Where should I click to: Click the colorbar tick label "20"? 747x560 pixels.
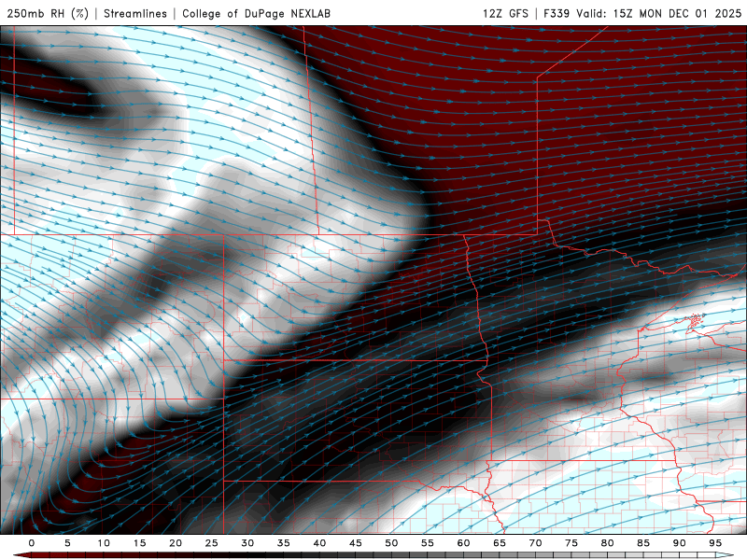pyautogui.click(x=176, y=543)
